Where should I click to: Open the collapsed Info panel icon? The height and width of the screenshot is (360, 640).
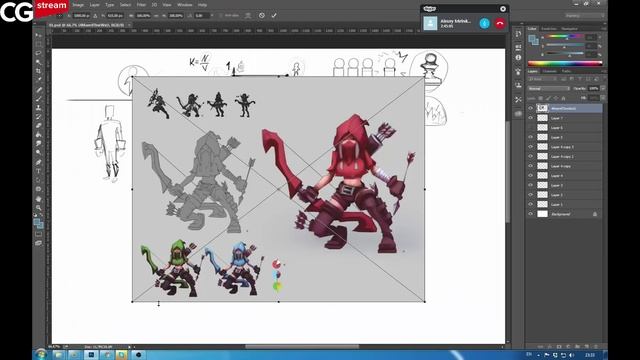[518, 58]
